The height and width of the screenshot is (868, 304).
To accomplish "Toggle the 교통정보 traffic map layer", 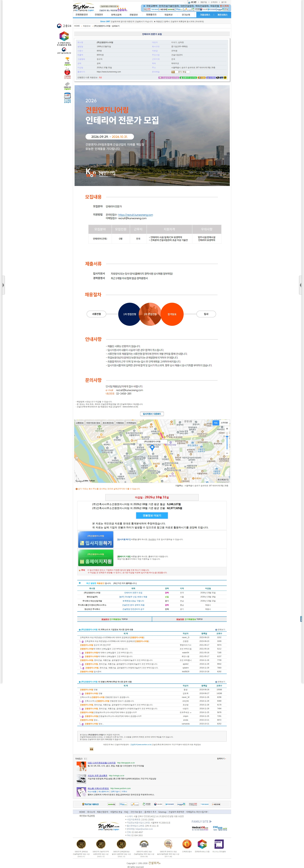I will 80,423.
